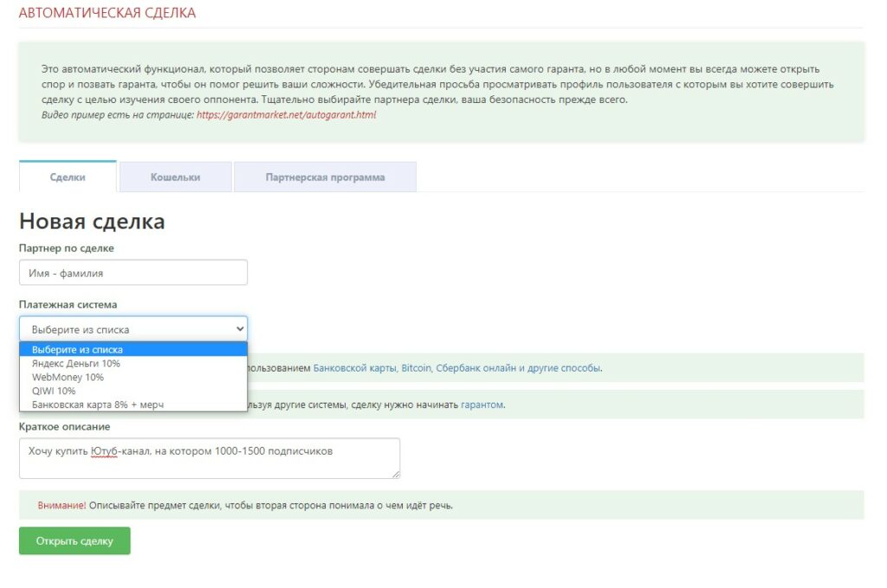Click the АВТОМАТИЧЕСКАЯ СДЕЛКА page heading
Image resolution: width=887 pixels, height=588 pixels.
(107, 13)
